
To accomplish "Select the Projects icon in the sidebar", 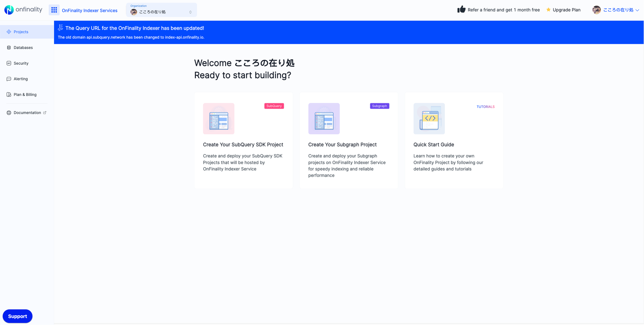I will (x=8, y=32).
